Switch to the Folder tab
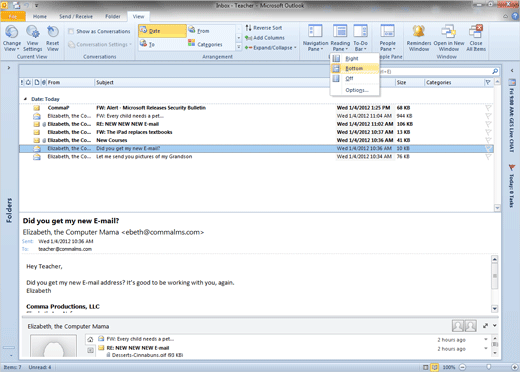The image size is (520, 372). click(x=113, y=16)
